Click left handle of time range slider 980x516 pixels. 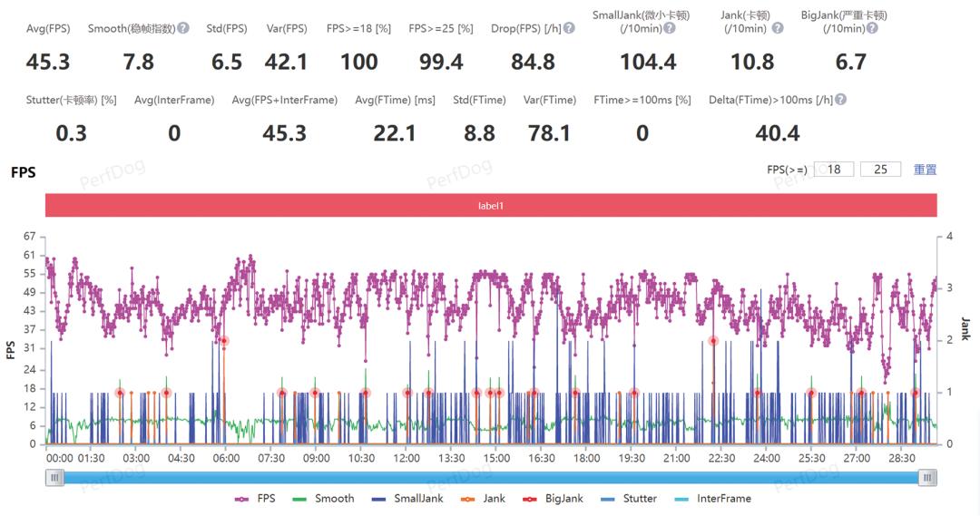point(55,477)
